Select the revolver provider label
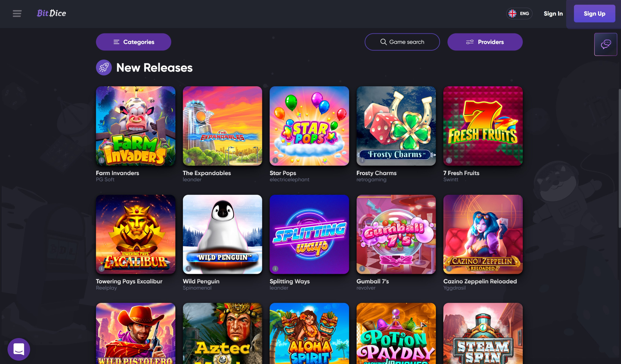This screenshot has height=364, width=621. [366, 288]
